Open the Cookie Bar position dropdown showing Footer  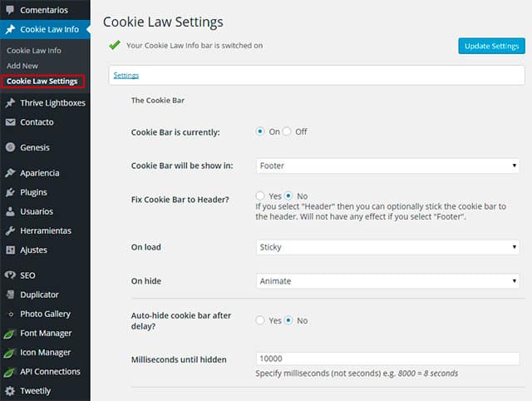pyautogui.click(x=388, y=166)
